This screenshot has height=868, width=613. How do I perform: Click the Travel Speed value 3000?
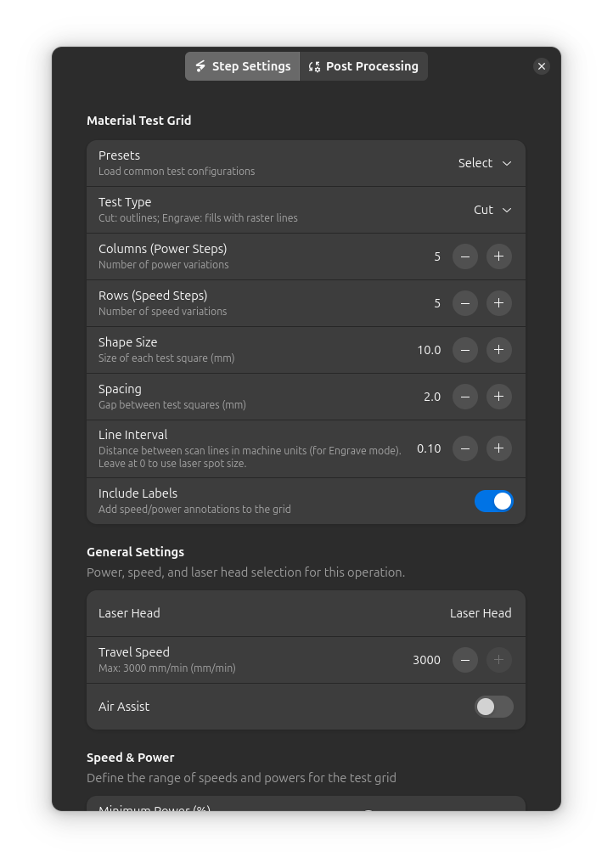(x=426, y=660)
